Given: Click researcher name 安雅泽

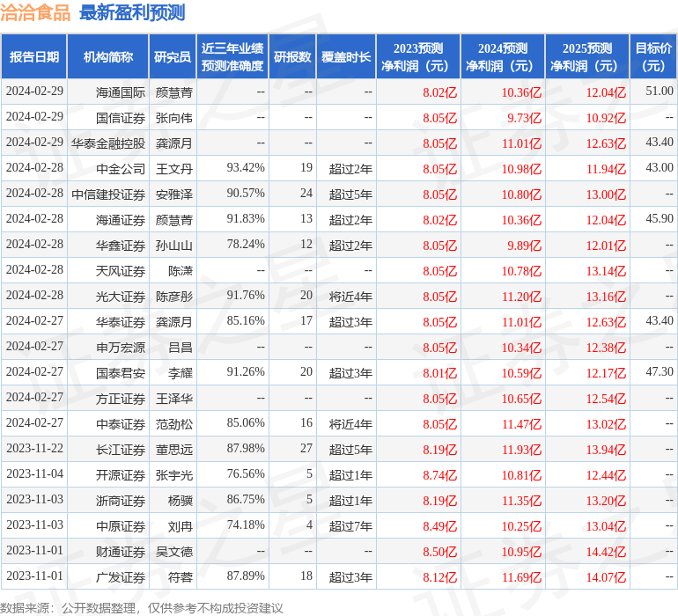Looking at the screenshot, I should (173, 194).
